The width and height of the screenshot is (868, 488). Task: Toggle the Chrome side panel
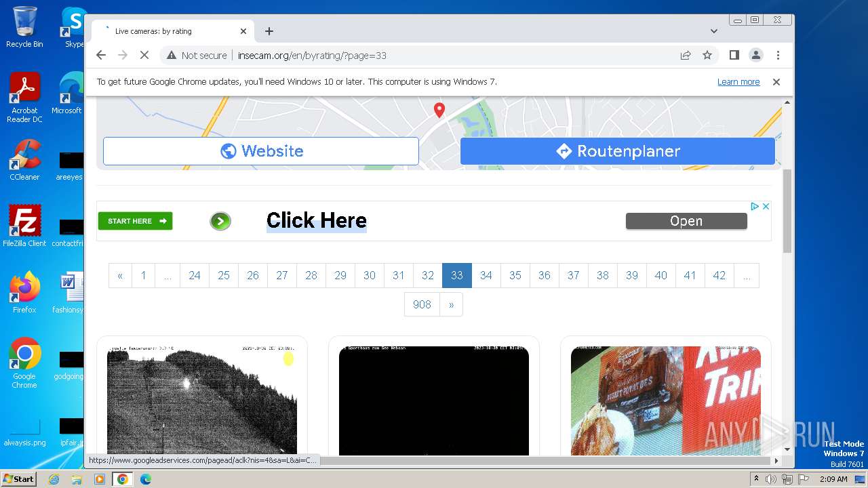click(734, 56)
